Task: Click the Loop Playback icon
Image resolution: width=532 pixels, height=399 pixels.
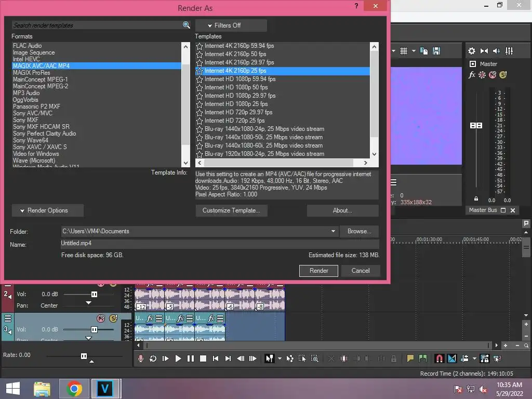Action: click(x=153, y=358)
